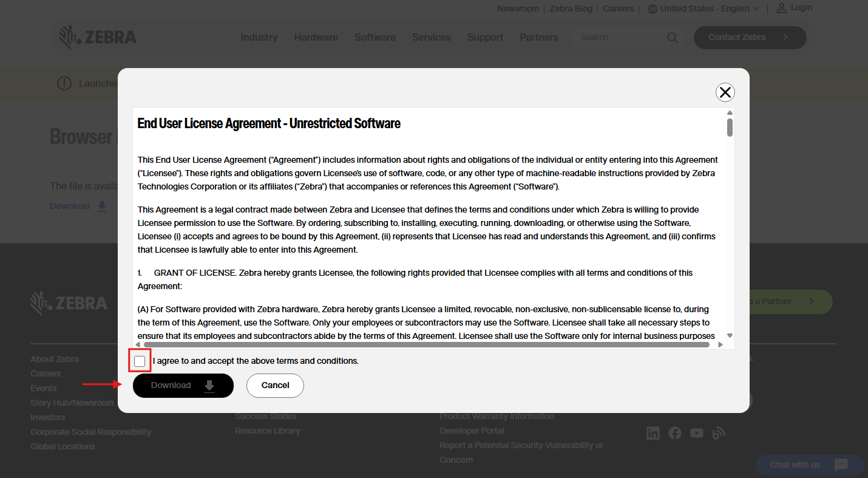Click the black Download button
The image size is (868, 478).
(x=183, y=386)
